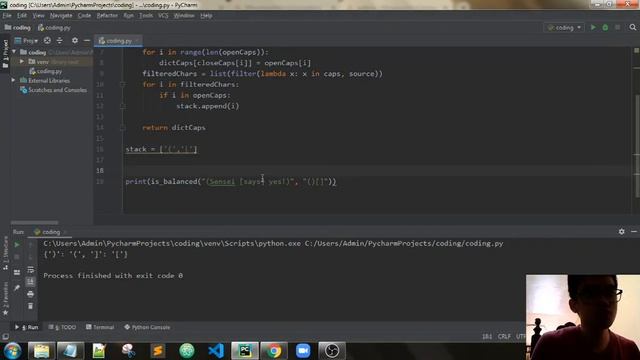The image size is (640, 360).
Task: Open Zoom from the taskbar
Action: [x=303, y=351]
